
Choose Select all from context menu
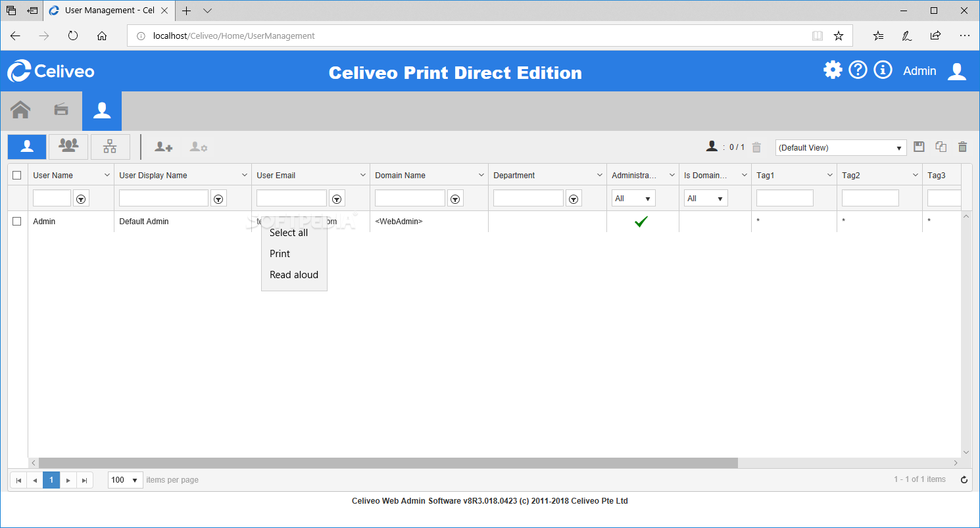pyautogui.click(x=294, y=233)
